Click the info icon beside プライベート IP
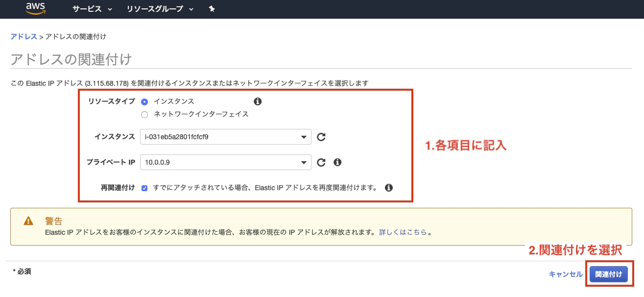The width and height of the screenshot is (644, 297). tap(337, 162)
